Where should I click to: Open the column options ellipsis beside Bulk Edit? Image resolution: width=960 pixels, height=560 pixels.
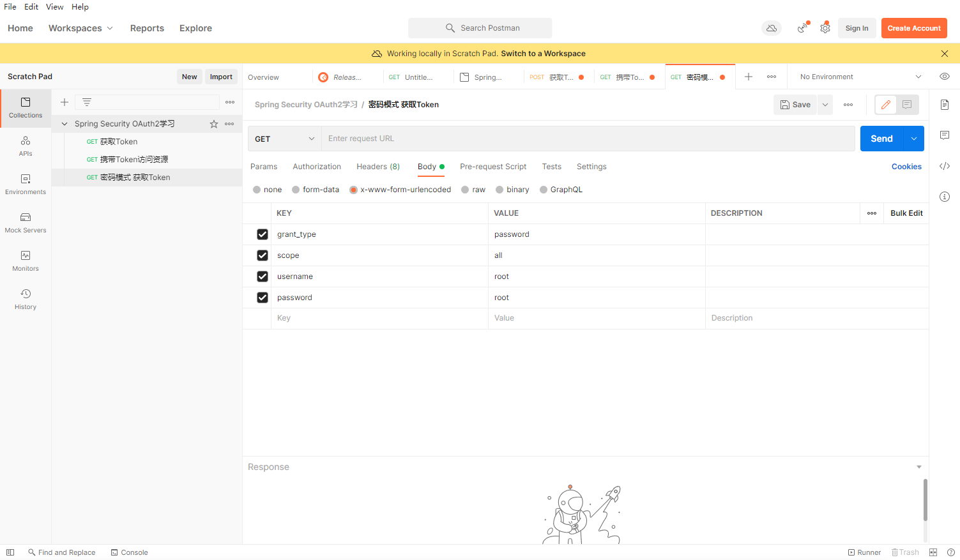tap(872, 213)
